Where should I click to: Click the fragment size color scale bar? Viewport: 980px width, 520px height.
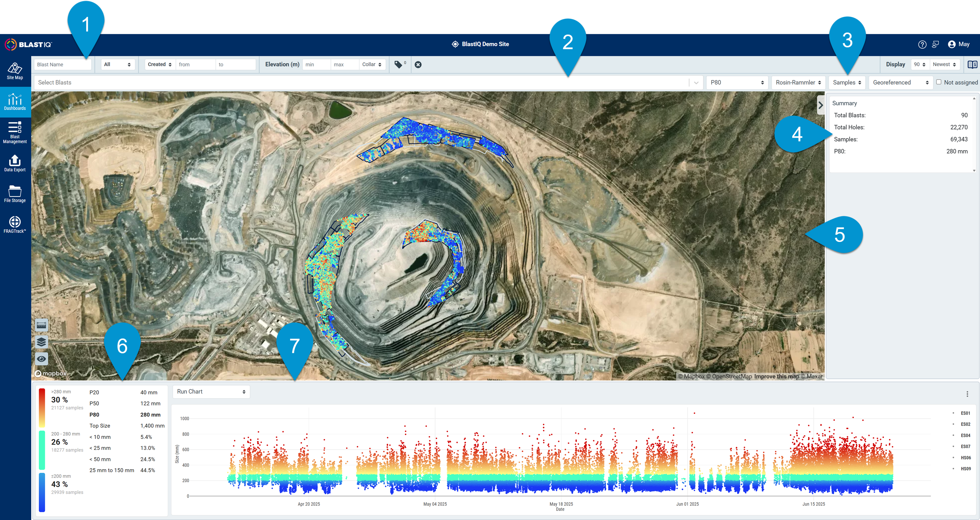pos(42,450)
